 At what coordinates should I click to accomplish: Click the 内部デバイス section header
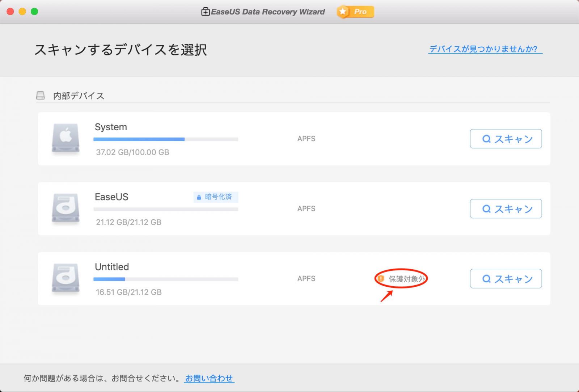79,96
